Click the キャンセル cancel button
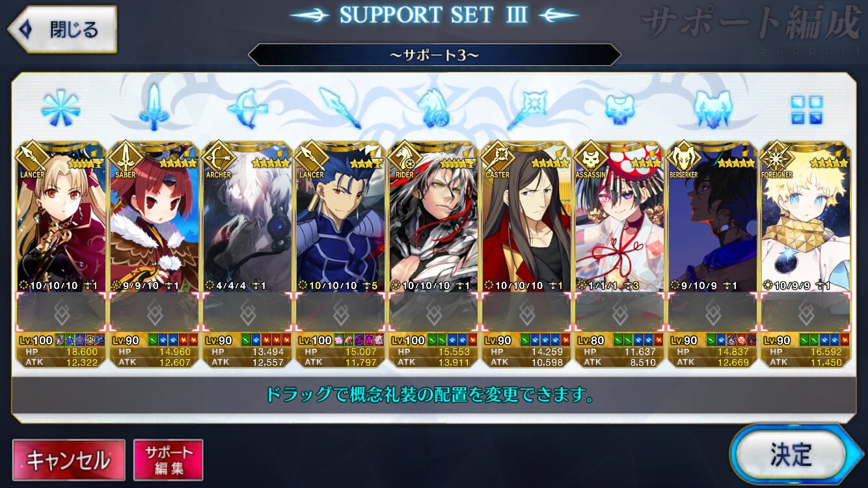Viewport: 868px width, 488px height. click(x=68, y=460)
